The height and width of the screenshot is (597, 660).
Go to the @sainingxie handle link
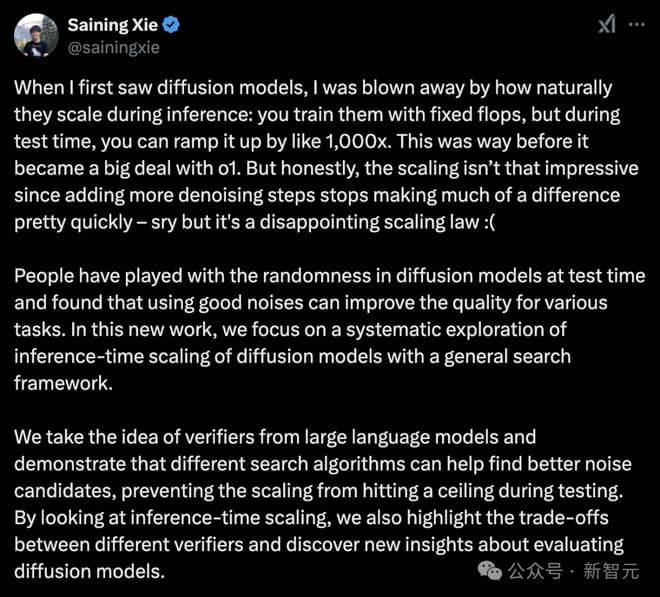(x=113, y=46)
